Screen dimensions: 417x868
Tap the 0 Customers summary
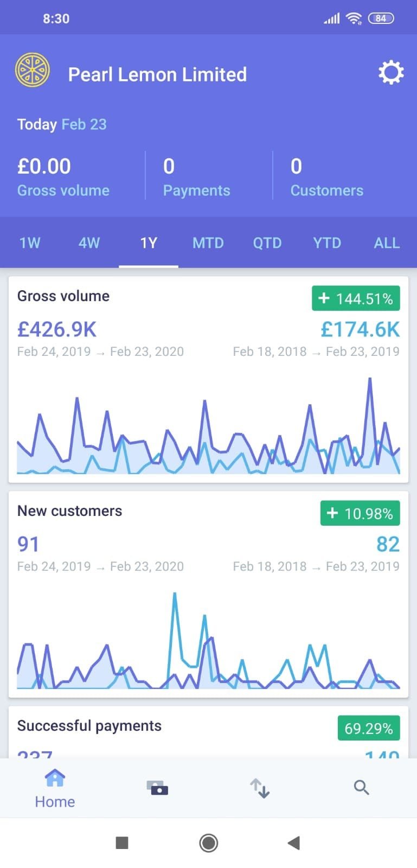[x=327, y=177]
